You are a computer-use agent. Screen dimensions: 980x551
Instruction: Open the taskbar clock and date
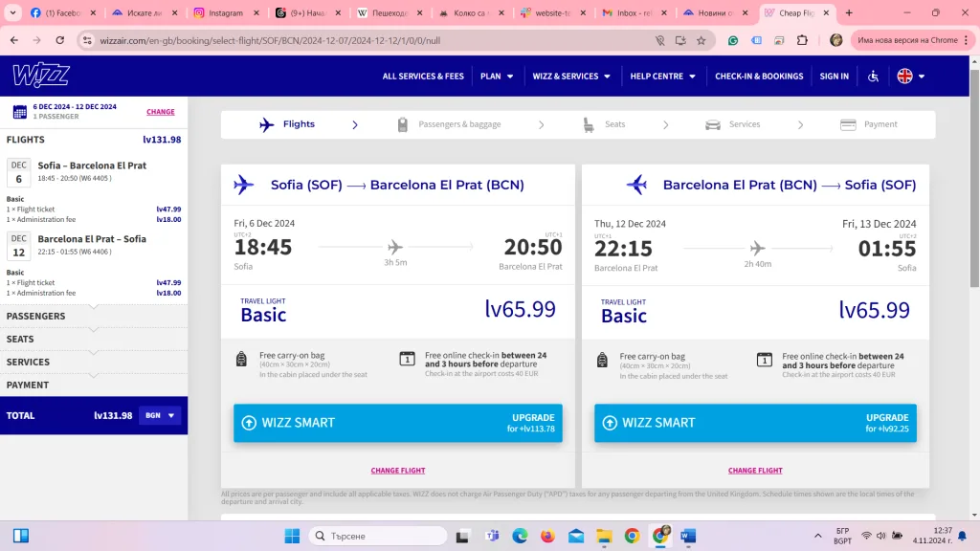(x=932, y=536)
